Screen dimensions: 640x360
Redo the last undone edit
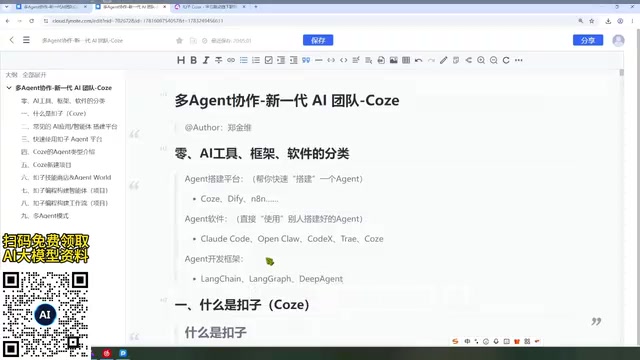pyautogui.click(x=431, y=60)
